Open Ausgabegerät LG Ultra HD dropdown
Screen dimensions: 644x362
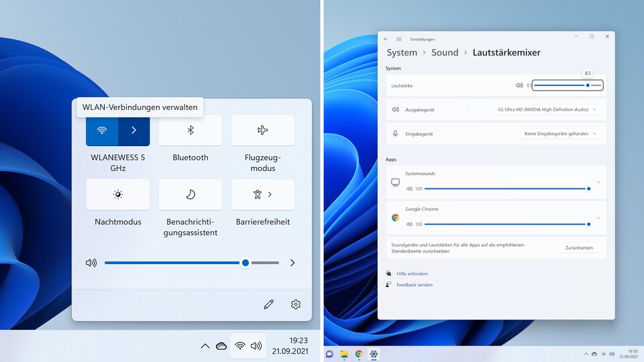[547, 109]
